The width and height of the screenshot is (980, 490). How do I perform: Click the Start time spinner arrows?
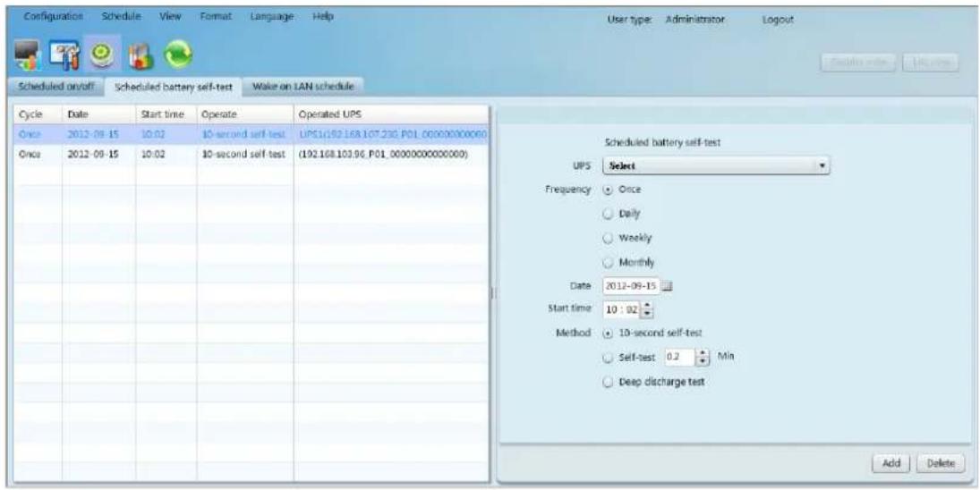647,310
